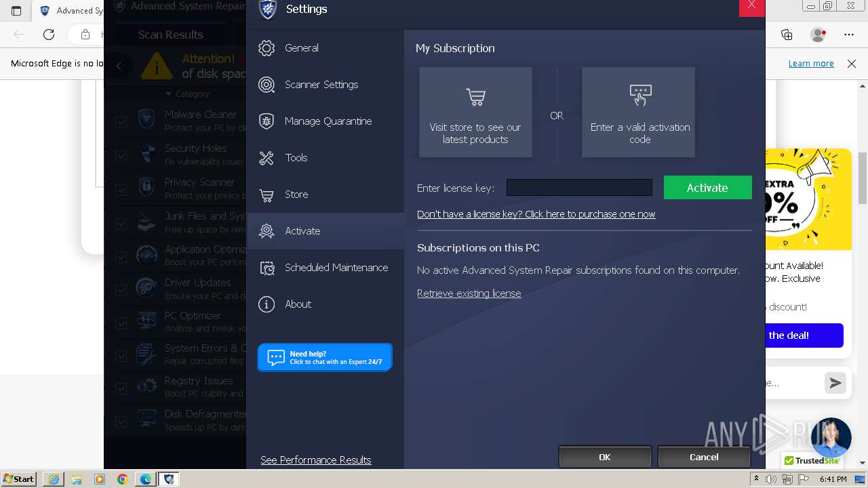Open Advanced System Repair taskbar icon

tap(169, 479)
